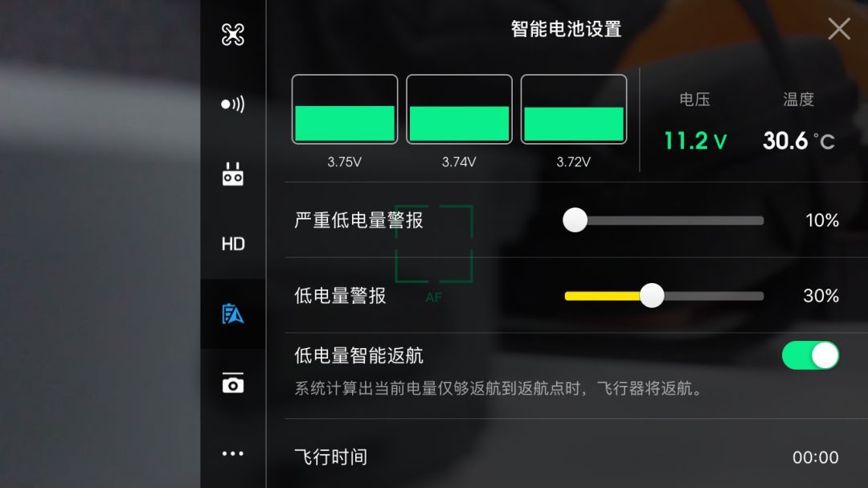
Task: Open the HD image transmission settings
Action: pos(233,244)
